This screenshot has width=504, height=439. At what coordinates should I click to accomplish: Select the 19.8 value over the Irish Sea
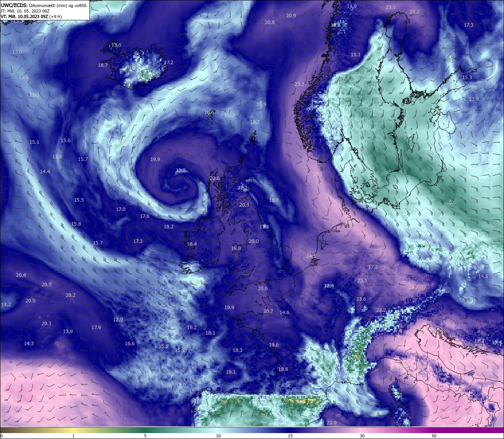coord(236,248)
